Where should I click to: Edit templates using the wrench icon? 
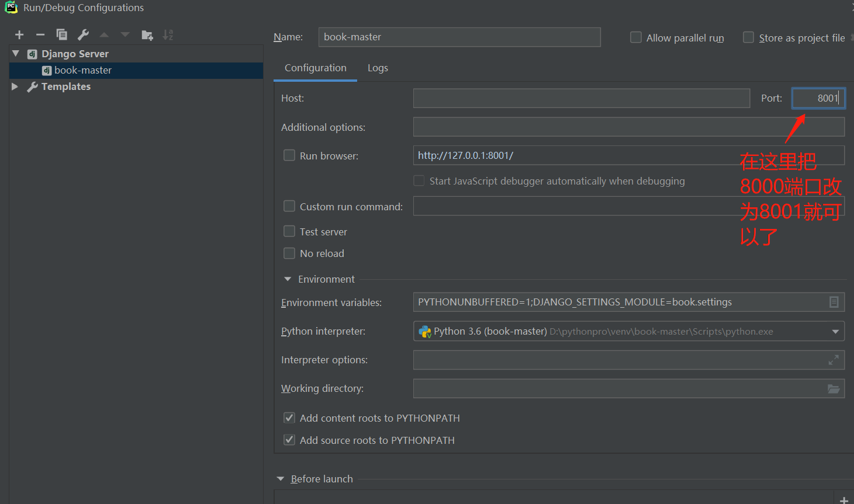tap(83, 35)
